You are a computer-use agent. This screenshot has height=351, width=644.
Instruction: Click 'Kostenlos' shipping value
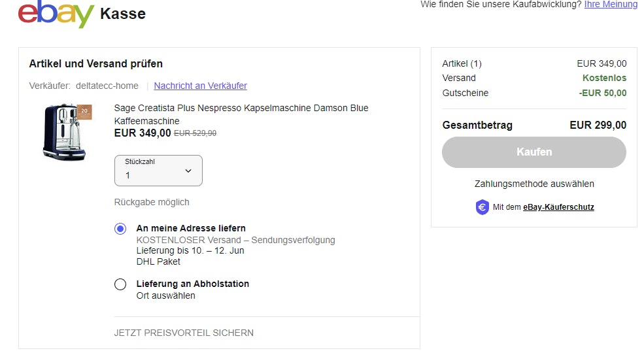pos(605,78)
